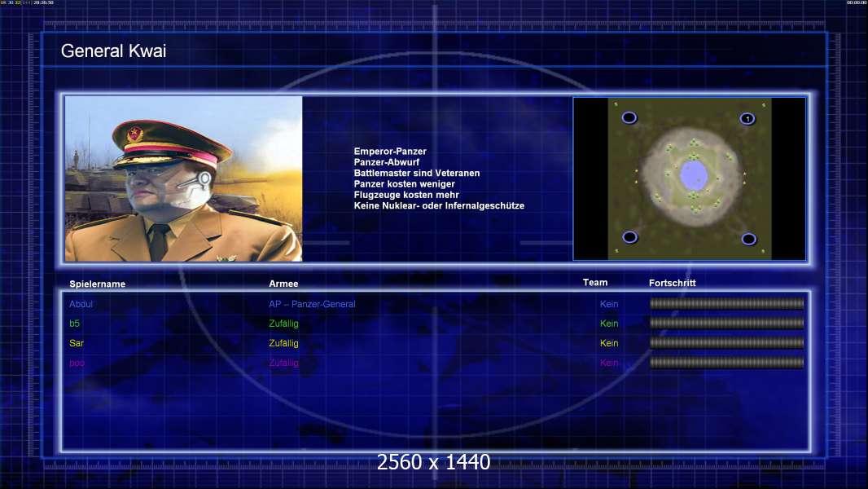
Task: Click the 'General Kwai' title text
Action: coord(113,51)
